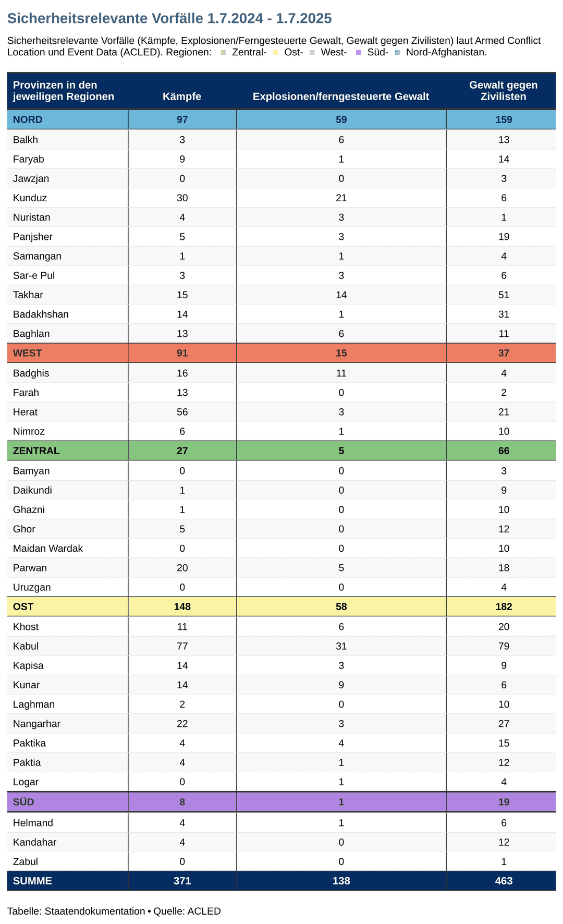Click the Zentral legend color square
Screen dimensions: 563x924
tap(223, 52)
